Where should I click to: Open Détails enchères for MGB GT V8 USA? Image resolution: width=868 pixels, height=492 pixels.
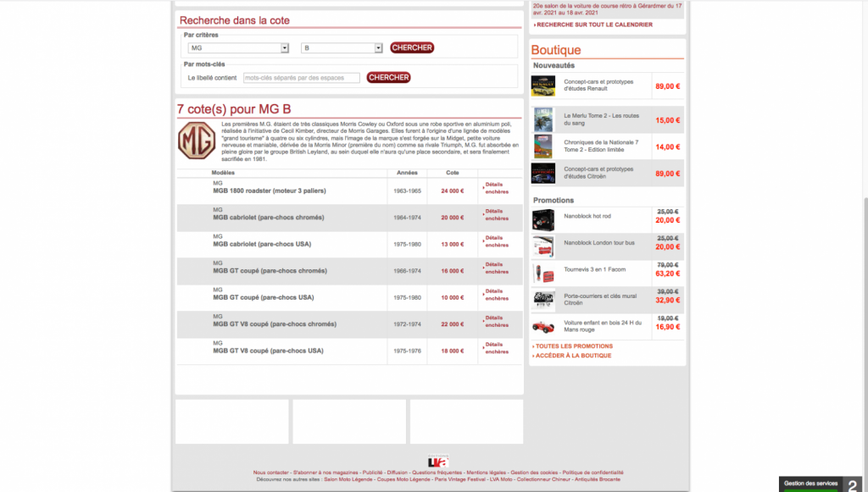pos(497,348)
